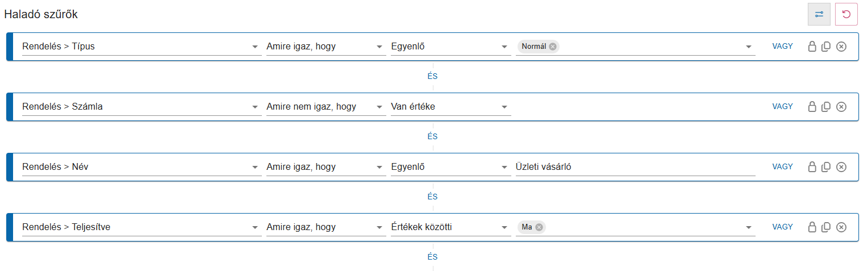Click VAGY on the Rendelés > Név row
The image size is (868, 271).
(782, 167)
